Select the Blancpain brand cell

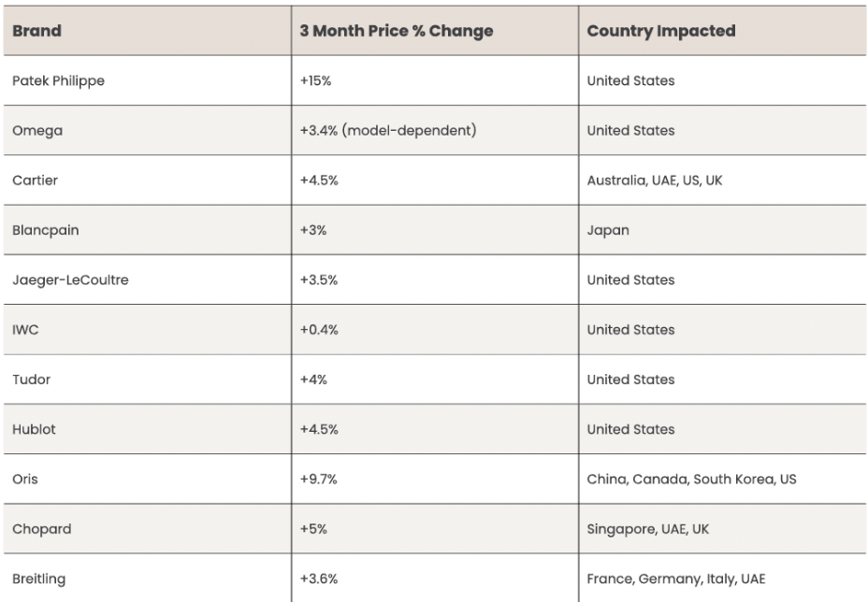(x=45, y=230)
